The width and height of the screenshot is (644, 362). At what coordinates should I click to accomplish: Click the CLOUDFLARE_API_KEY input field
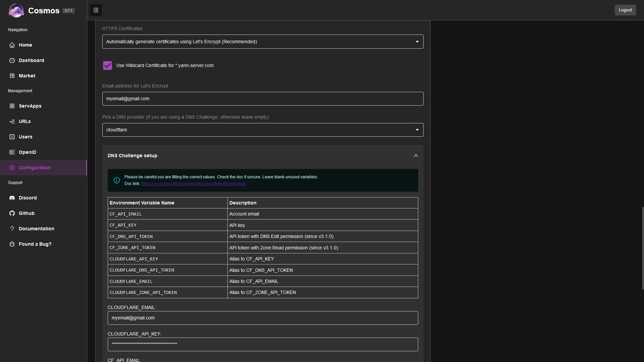tap(263, 344)
